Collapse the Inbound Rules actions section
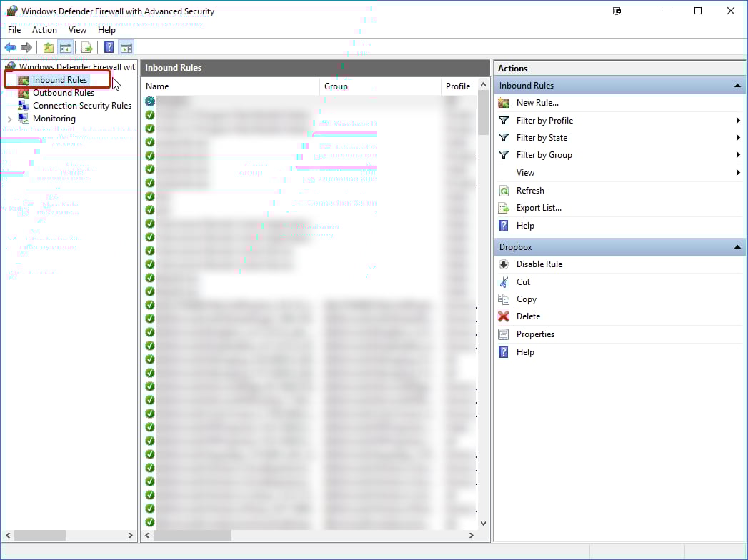The height and width of the screenshot is (560, 748). pos(737,85)
